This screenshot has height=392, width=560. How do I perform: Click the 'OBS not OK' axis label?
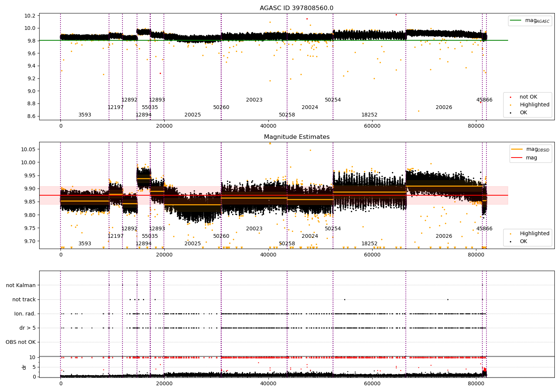[21, 342]
